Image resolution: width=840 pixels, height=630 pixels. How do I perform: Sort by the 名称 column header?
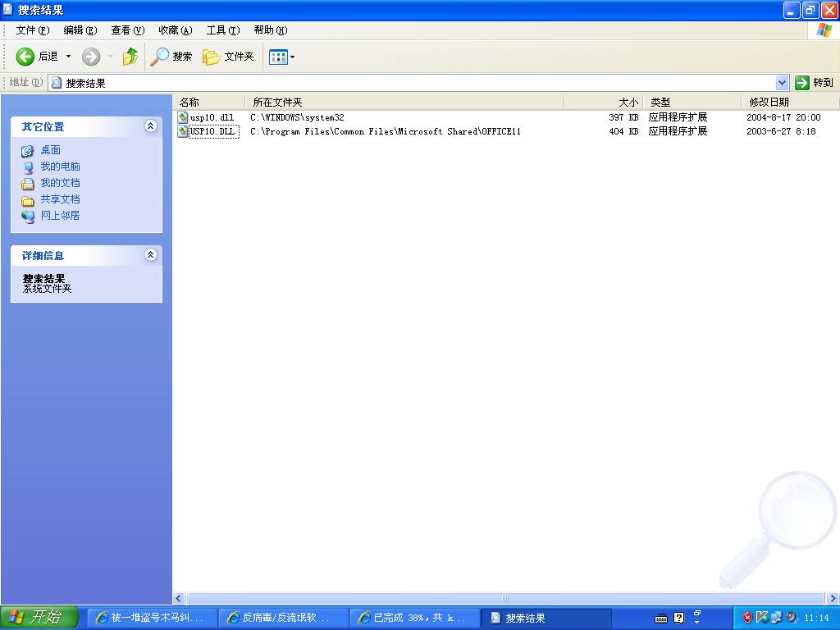pyautogui.click(x=209, y=102)
